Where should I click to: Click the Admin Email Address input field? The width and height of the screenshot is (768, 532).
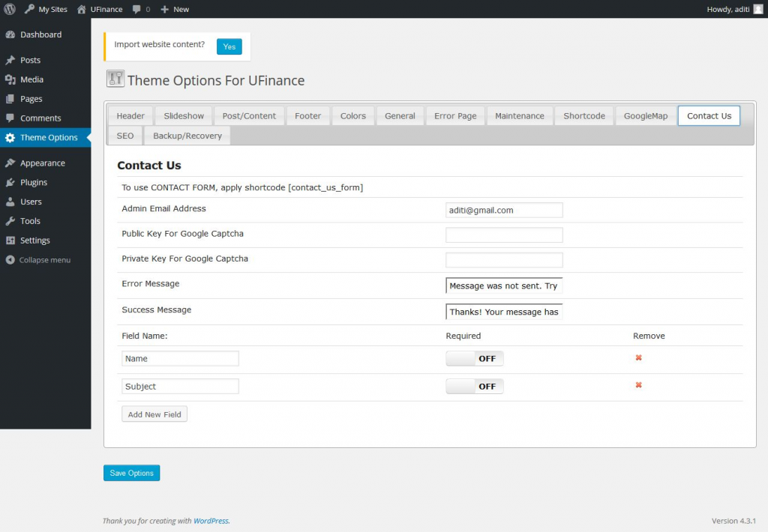(503, 210)
